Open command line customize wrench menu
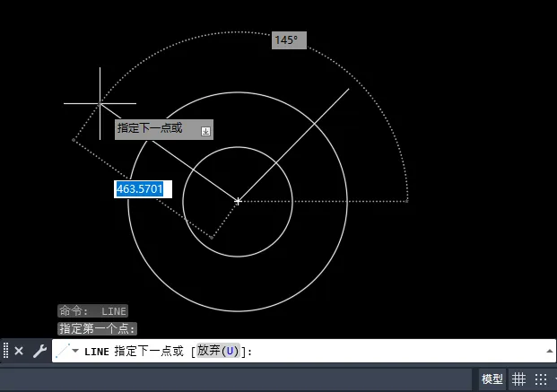The image size is (557, 392). point(39,352)
